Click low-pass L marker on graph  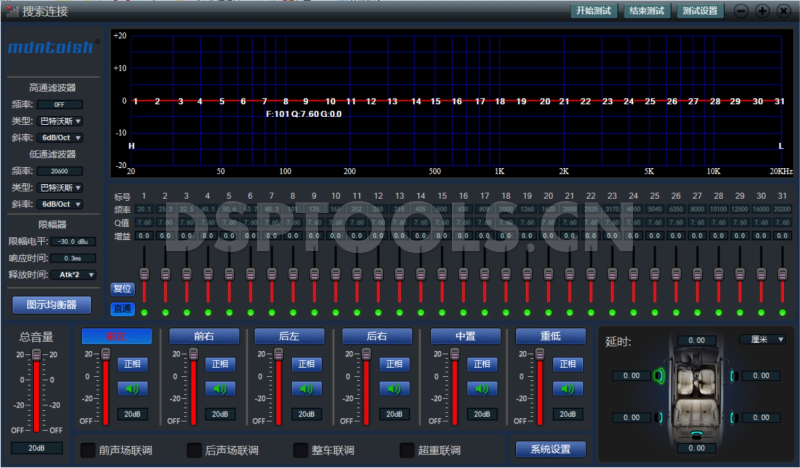(x=781, y=146)
